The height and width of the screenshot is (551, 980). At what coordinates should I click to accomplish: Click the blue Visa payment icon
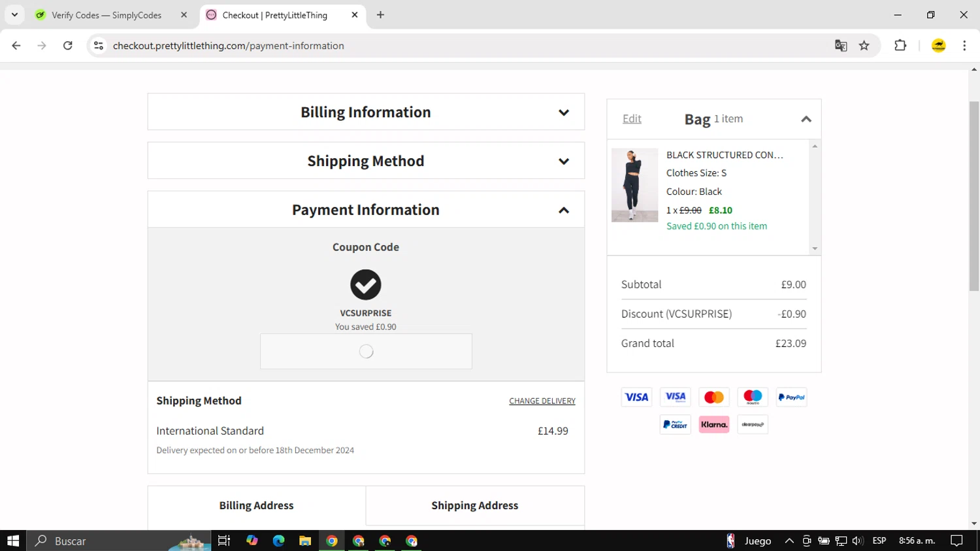(636, 397)
